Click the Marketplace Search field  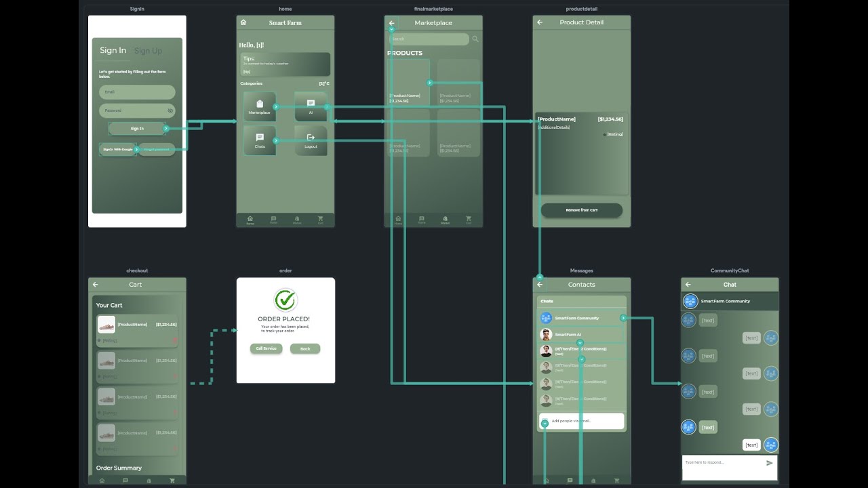(x=429, y=39)
